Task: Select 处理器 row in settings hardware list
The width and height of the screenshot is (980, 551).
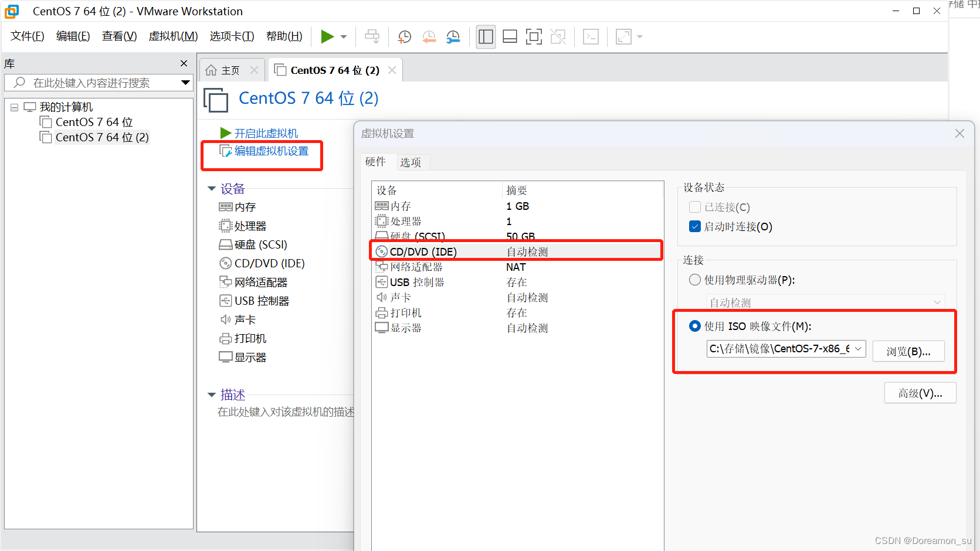Action: pos(517,222)
